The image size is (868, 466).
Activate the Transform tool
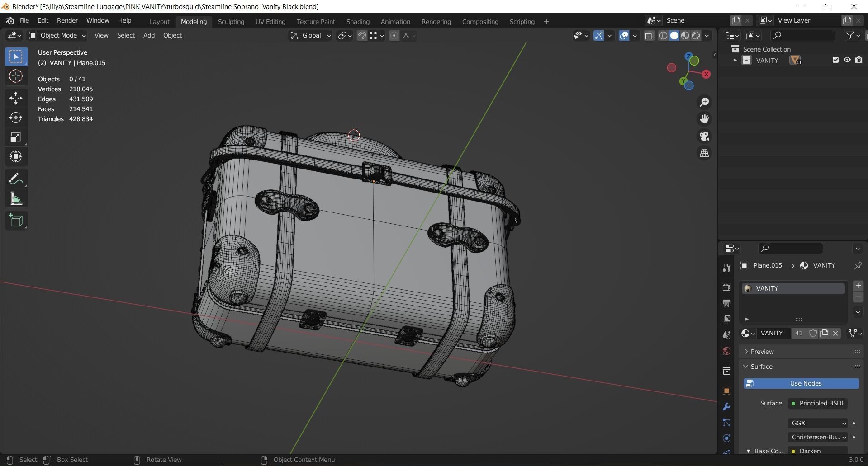coord(16,156)
